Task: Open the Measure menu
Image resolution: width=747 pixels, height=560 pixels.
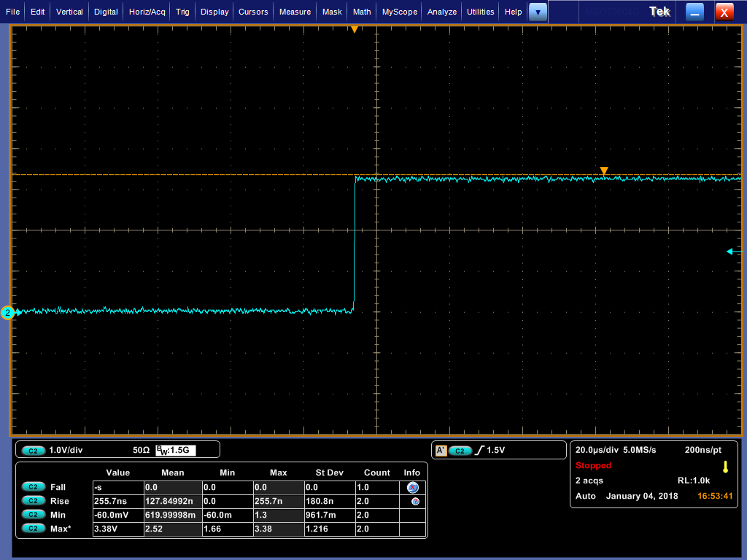Action: [295, 12]
